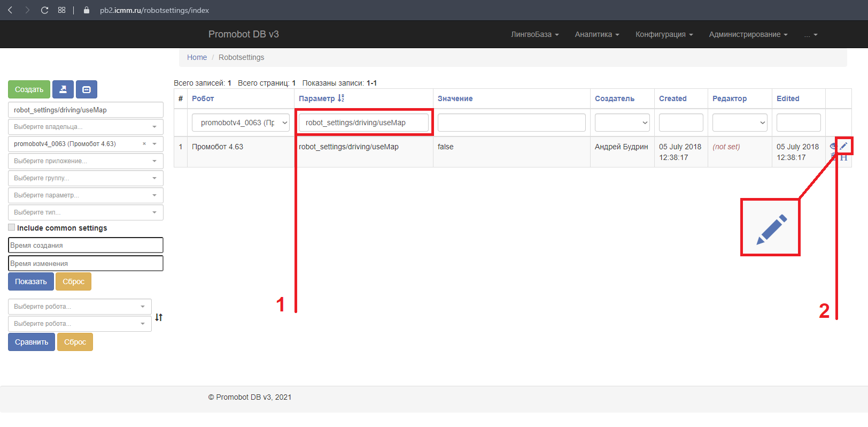Click the blue import icon button beside Создать
Image resolution: width=868 pixels, height=427 pixels.
pos(63,89)
